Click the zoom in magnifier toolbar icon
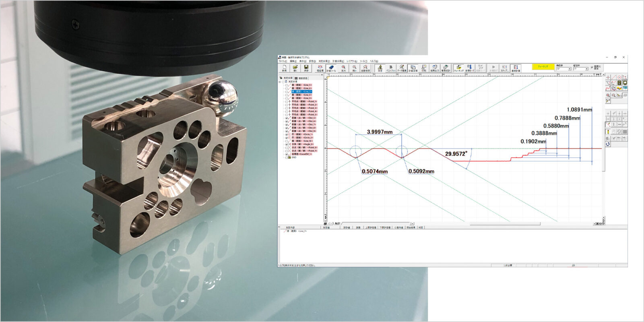644x322 pixels. tap(343, 68)
